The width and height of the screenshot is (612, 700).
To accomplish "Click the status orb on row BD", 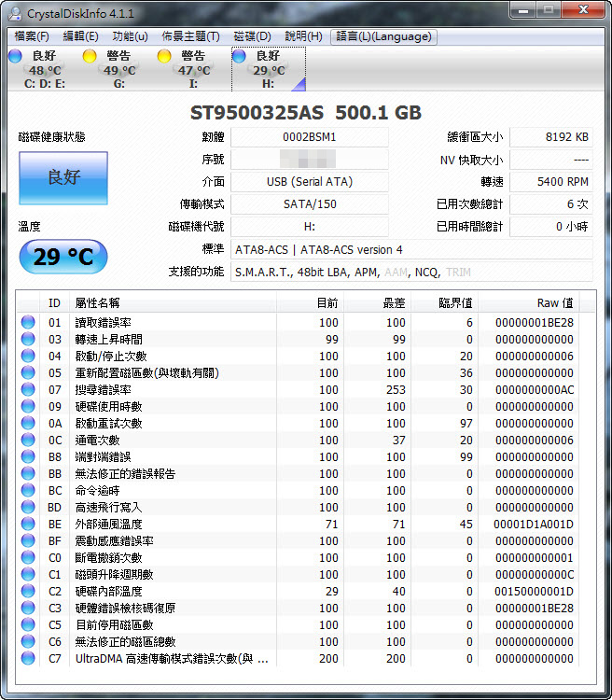I will [28, 507].
